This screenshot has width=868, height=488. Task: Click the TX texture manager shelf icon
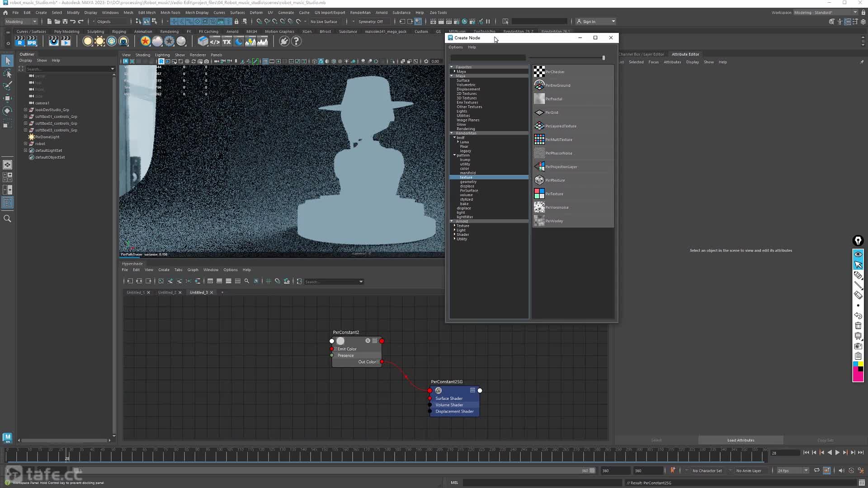227,42
